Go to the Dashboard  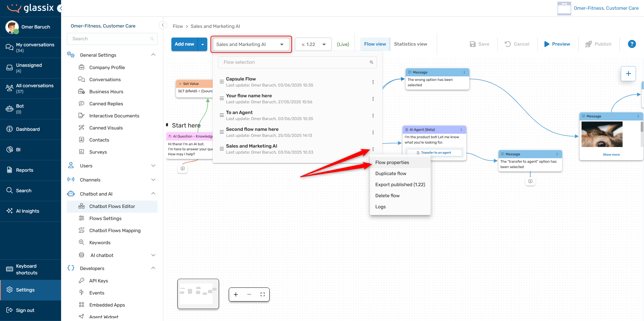[x=31, y=129]
